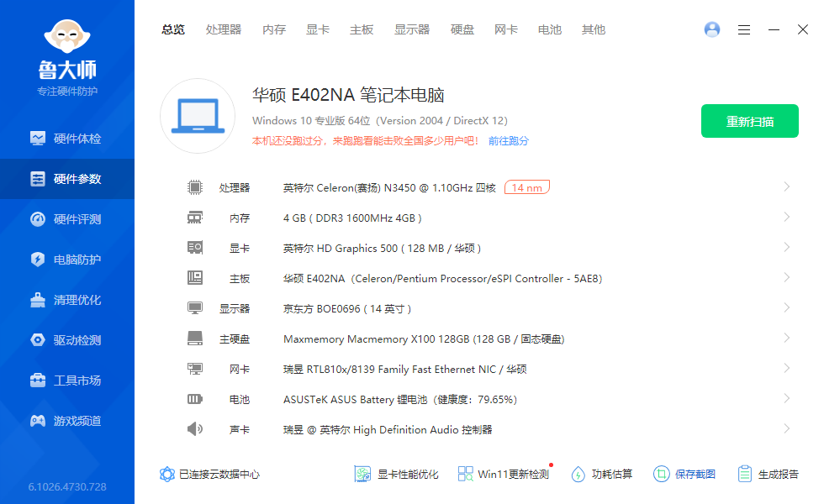Click the 主板 motherboard icon
The height and width of the screenshot is (504, 824).
195,278
